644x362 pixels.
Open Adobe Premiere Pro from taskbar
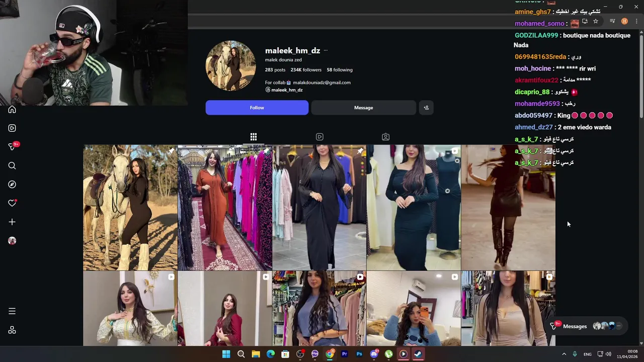tap(345, 354)
